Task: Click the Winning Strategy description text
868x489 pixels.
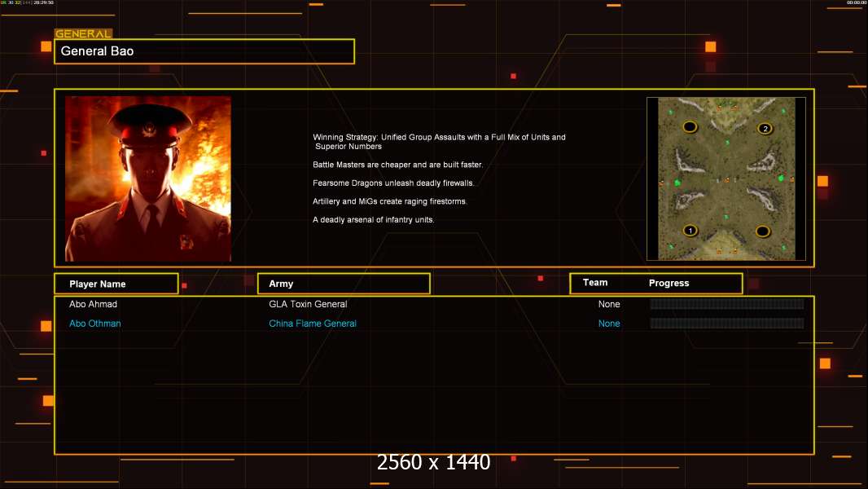Action: (x=439, y=142)
